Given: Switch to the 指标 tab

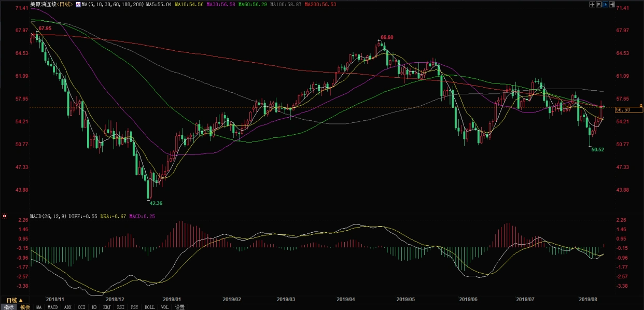Looking at the screenshot, I should (x=8, y=307).
